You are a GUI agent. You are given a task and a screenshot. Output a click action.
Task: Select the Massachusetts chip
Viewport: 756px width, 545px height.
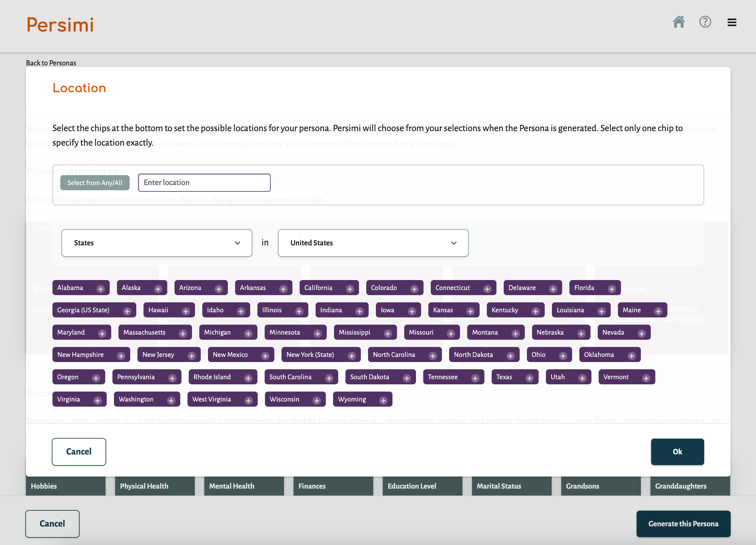[x=155, y=332]
